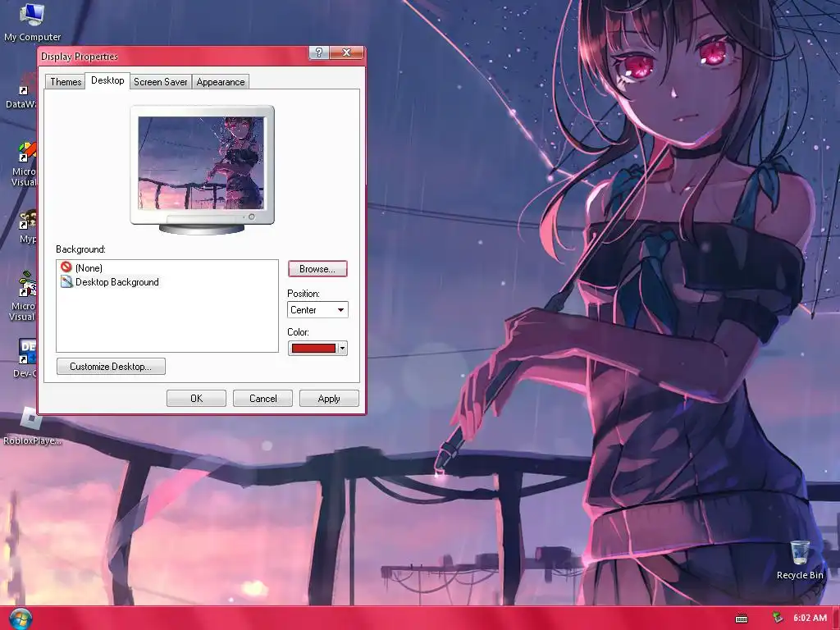Click the (None) prohibited-sign icon
Screen dimensions: 840x630
click(66, 267)
